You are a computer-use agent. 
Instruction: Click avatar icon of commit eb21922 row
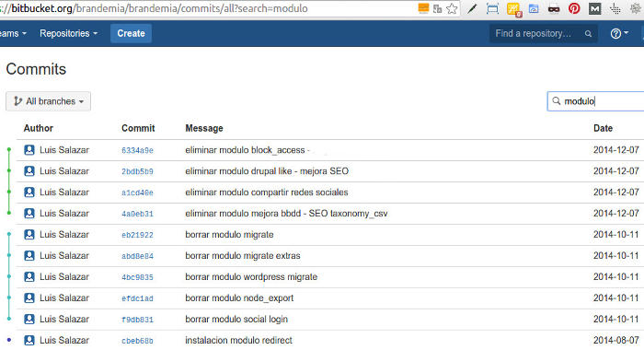(29, 235)
